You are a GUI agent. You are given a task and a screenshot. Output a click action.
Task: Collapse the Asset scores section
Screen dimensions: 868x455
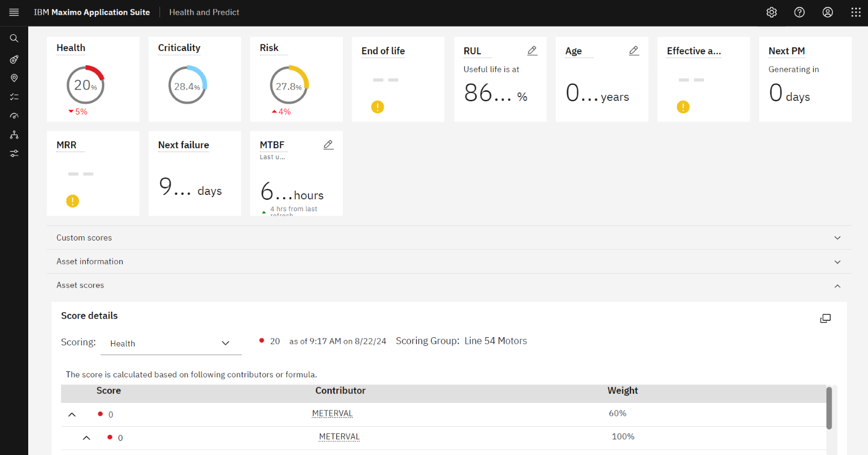pos(449,286)
